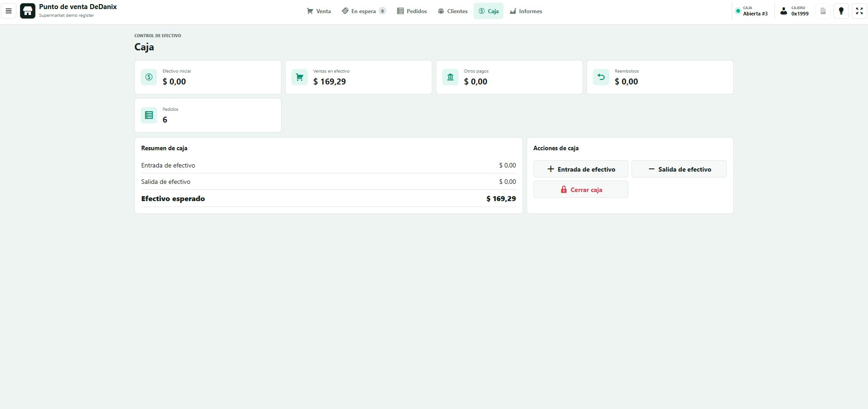
Task: Click the Efectivo inicial dollar icon
Action: pos(149,77)
